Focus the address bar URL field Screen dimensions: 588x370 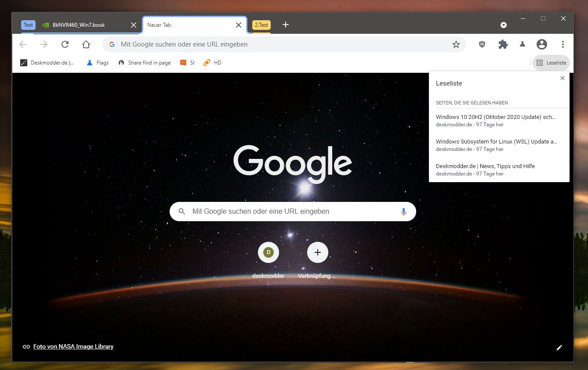click(283, 44)
